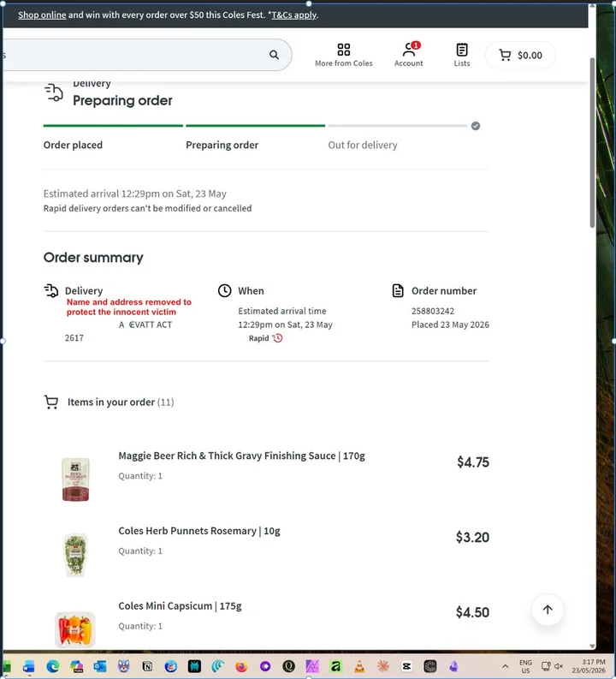Click the search magnifier icon
Image resolution: width=616 pixels, height=679 pixels.
[x=274, y=55]
